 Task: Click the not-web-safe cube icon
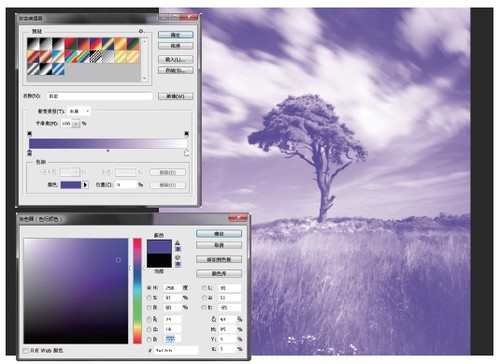click(178, 258)
